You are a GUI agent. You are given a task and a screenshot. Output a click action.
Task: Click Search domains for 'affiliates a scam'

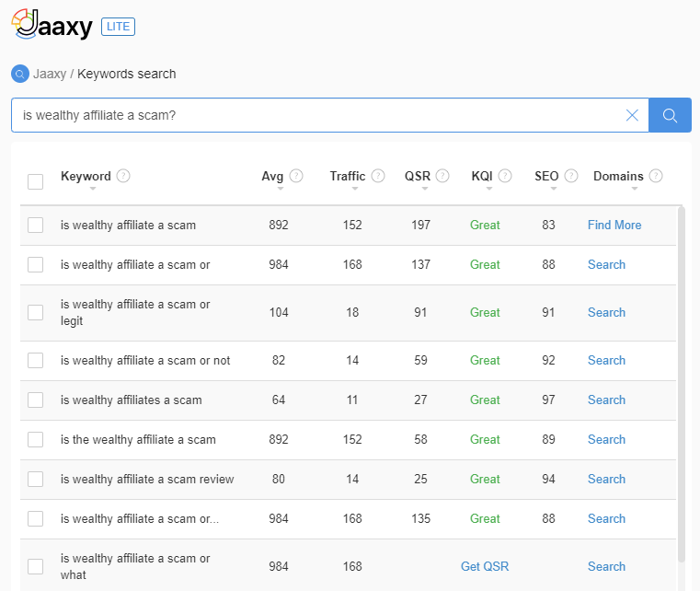606,400
